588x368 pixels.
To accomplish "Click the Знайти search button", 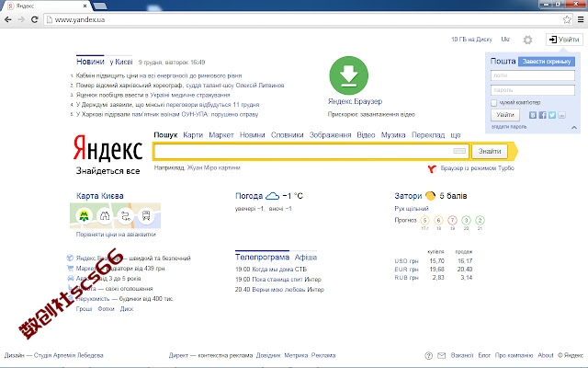I will point(490,151).
